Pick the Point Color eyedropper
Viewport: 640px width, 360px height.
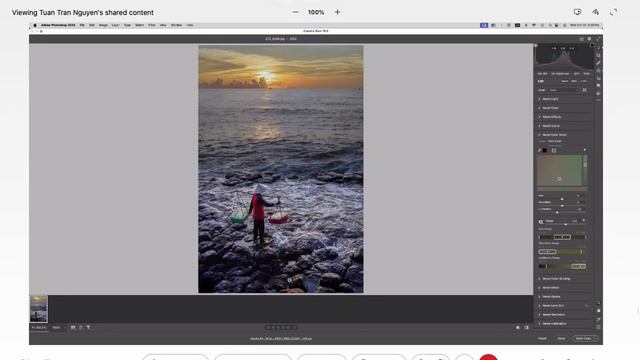540,150
